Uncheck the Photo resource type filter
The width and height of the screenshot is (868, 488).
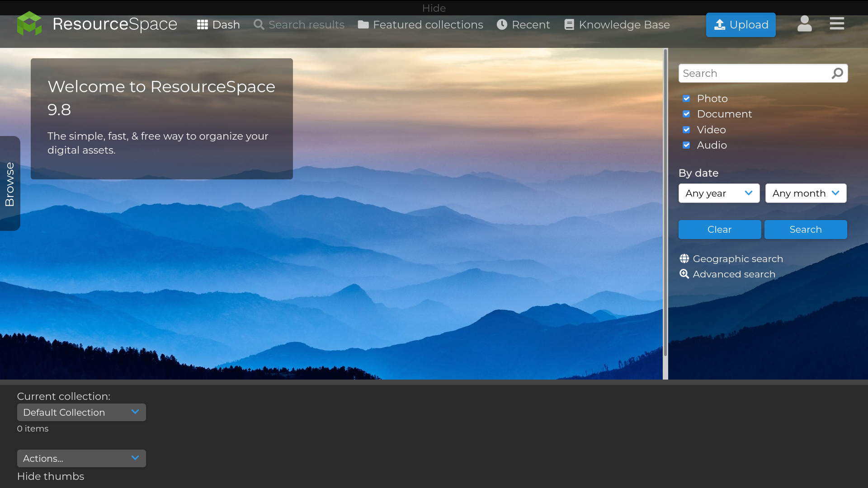click(x=687, y=99)
